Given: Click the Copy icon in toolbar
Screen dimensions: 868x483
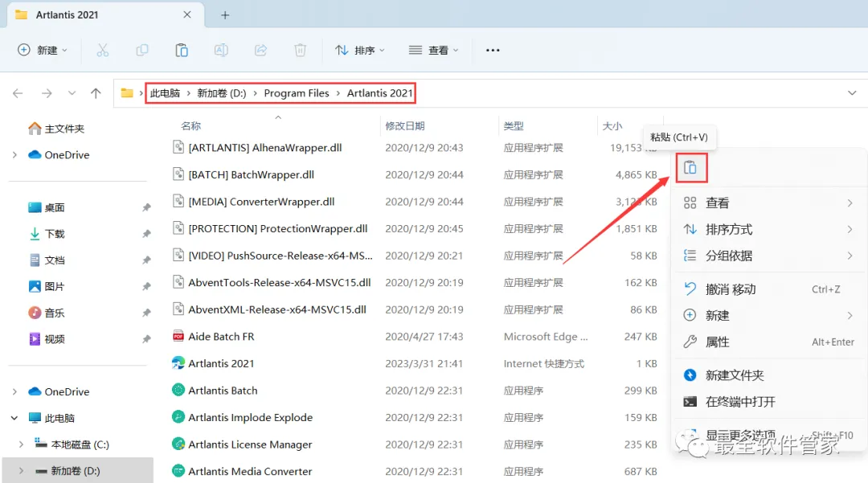Looking at the screenshot, I should [142, 51].
